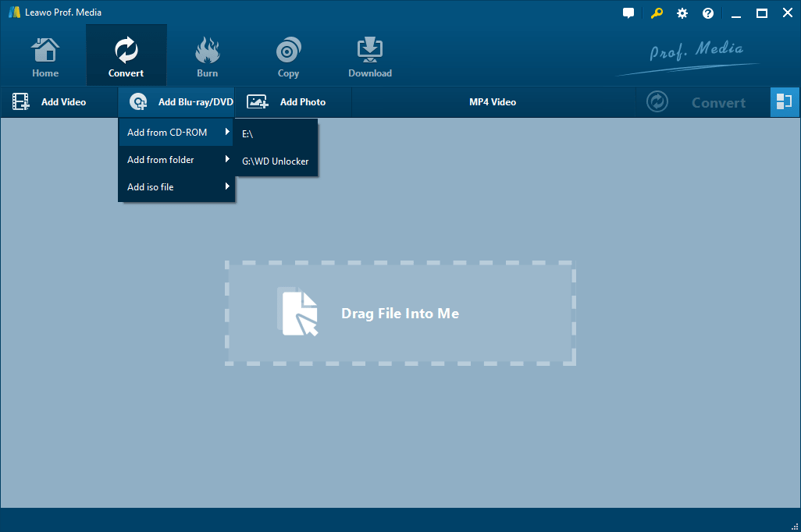This screenshot has width=801, height=532.
Task: Click the green Convert arrows icon
Action: 657,101
